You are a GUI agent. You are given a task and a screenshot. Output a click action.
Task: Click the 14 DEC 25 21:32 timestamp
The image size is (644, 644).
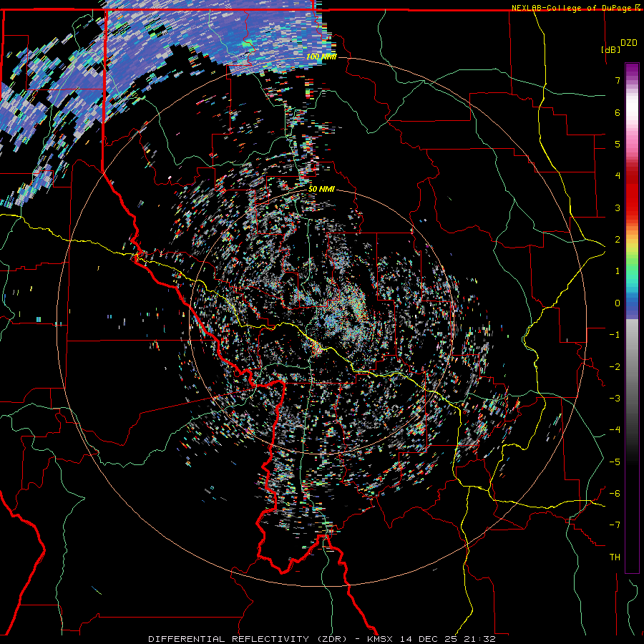coord(448,639)
